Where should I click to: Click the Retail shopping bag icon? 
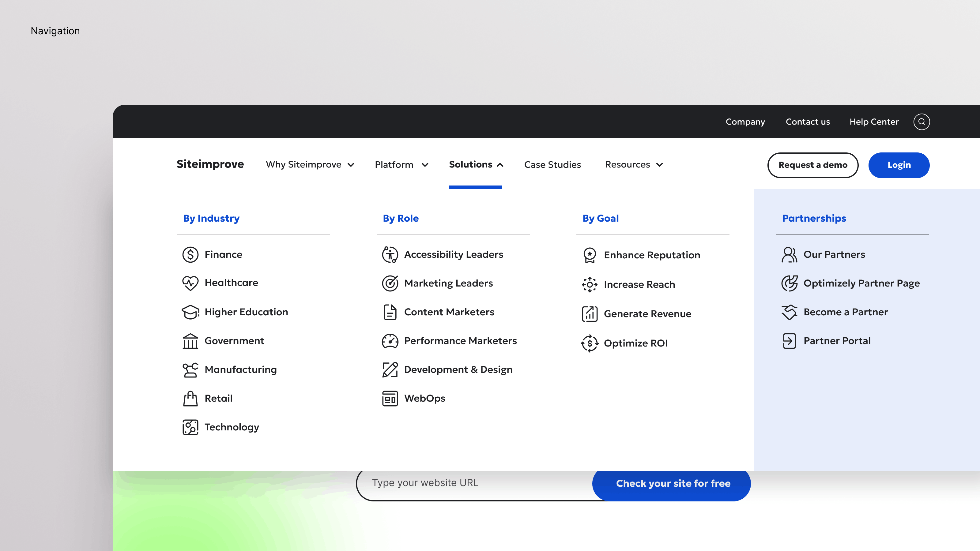coord(190,399)
